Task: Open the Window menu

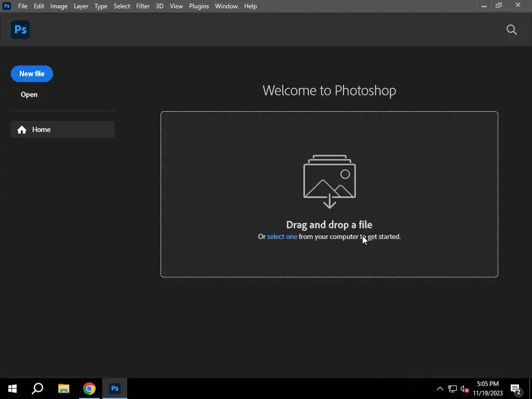Action: (227, 6)
